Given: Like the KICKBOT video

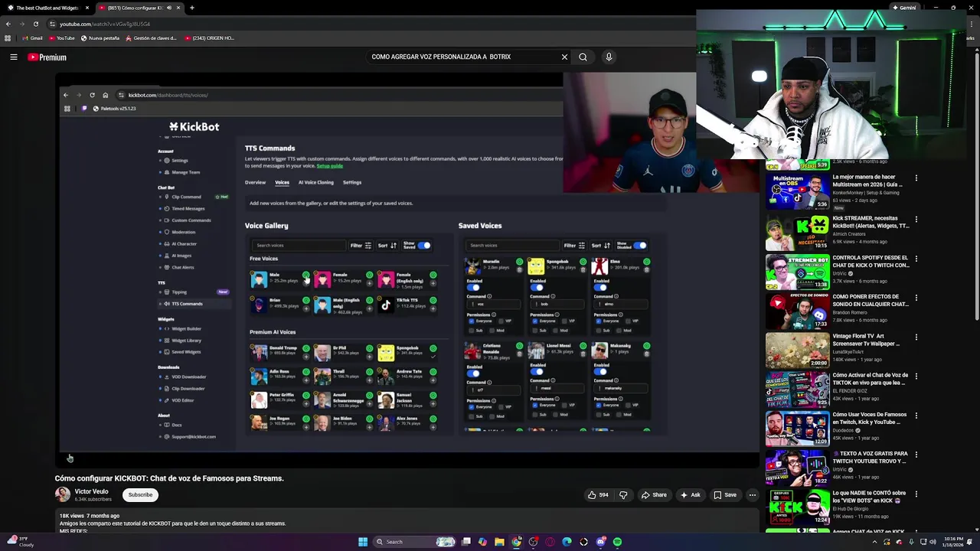Looking at the screenshot, I should (598, 495).
